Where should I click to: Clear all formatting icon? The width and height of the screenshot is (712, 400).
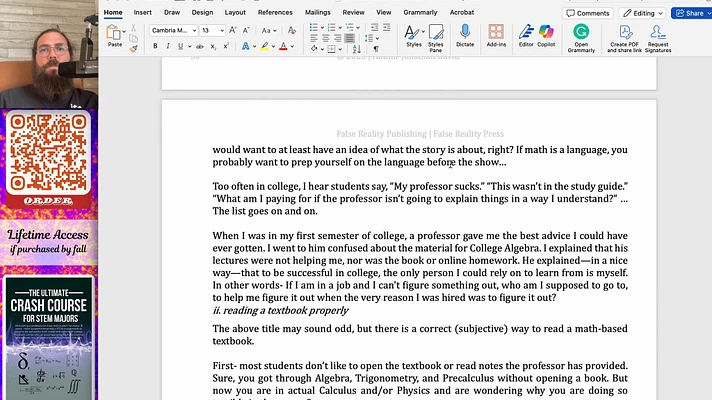coord(292,30)
